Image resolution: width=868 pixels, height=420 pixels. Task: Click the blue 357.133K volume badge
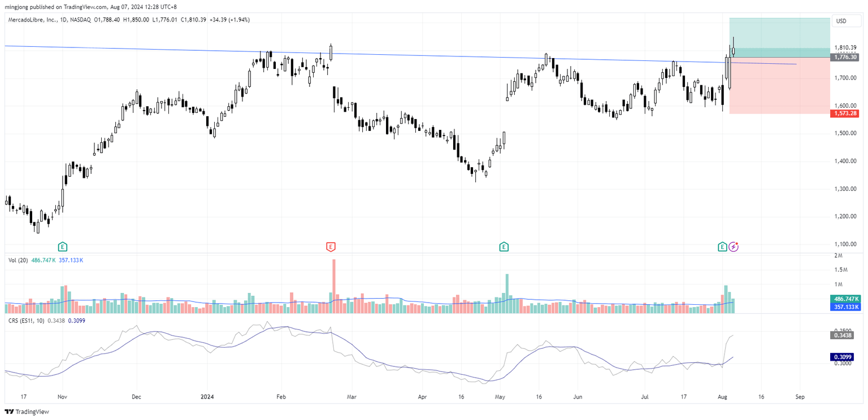(845, 305)
